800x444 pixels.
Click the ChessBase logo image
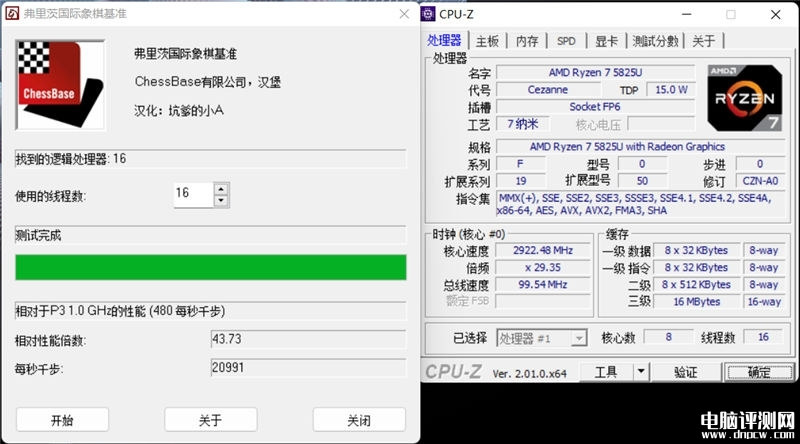(60, 85)
